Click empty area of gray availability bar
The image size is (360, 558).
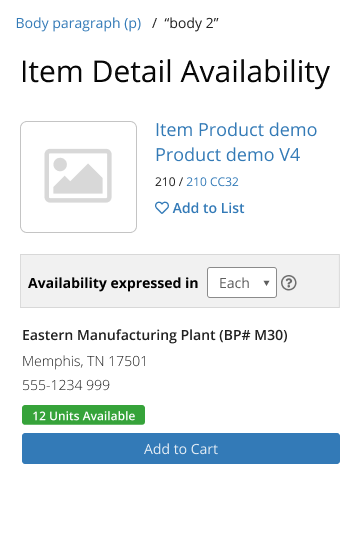tap(318, 281)
